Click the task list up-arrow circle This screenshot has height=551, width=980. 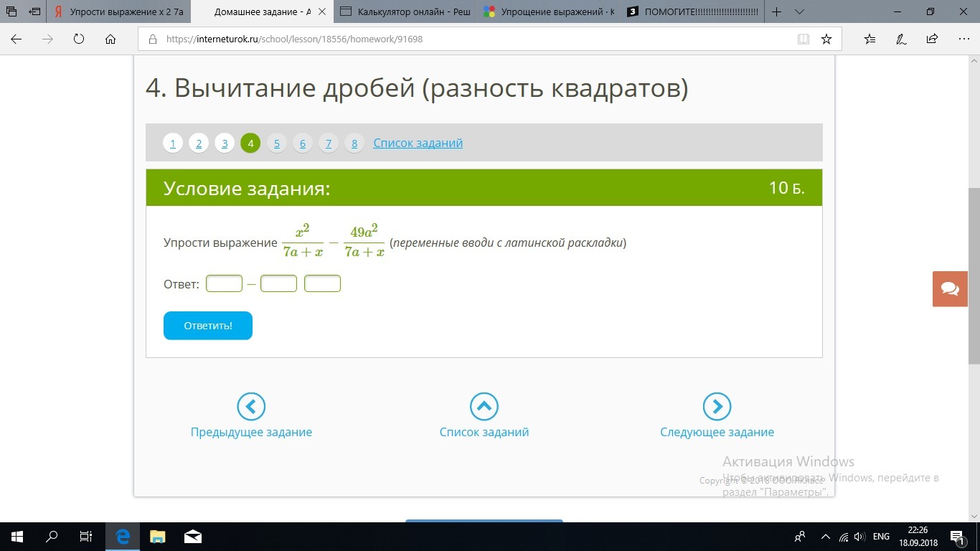point(484,407)
